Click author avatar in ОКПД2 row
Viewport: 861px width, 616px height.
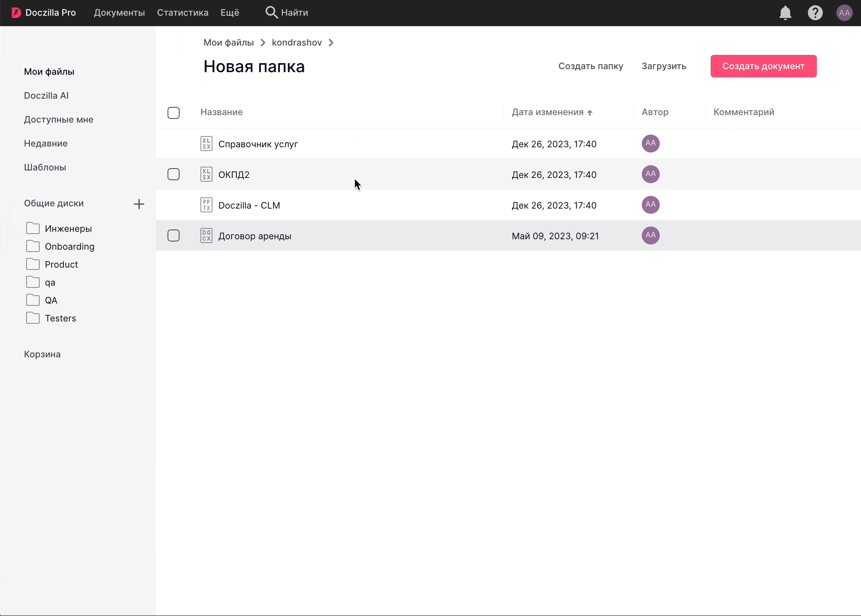pos(650,174)
